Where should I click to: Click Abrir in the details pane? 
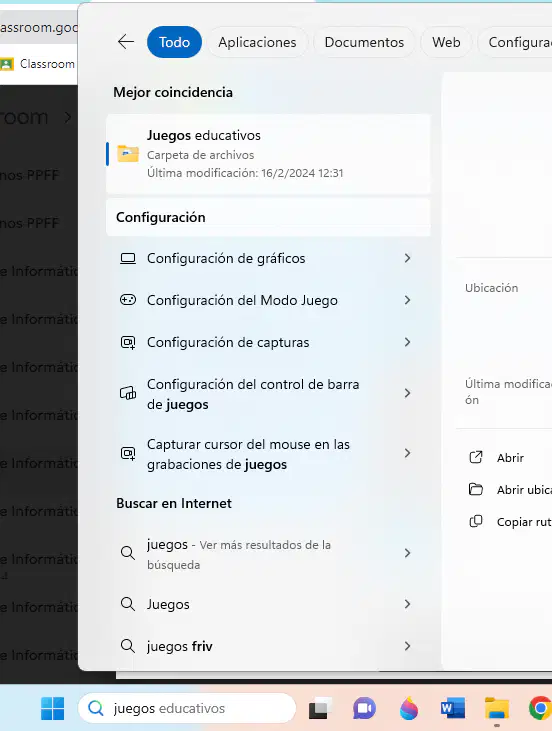[x=510, y=458]
